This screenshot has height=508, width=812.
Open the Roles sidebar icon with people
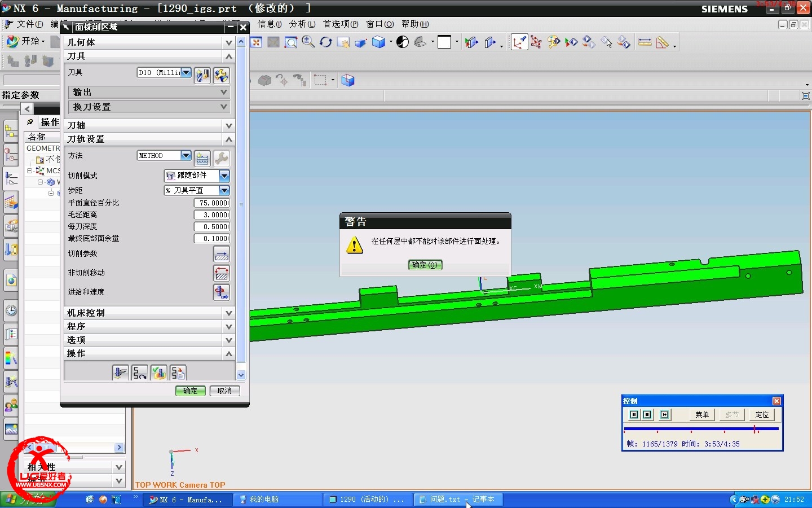click(11, 405)
